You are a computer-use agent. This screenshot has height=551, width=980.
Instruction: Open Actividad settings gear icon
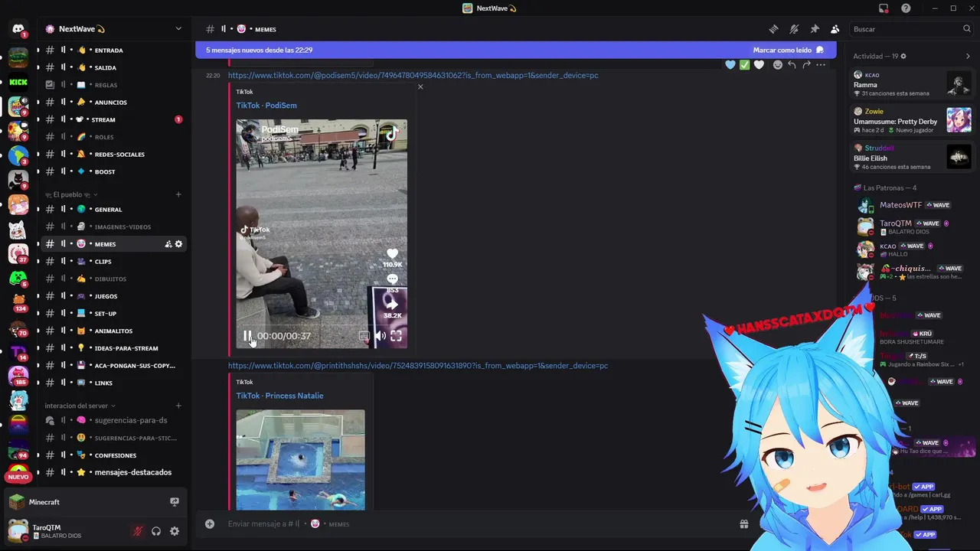coord(903,57)
